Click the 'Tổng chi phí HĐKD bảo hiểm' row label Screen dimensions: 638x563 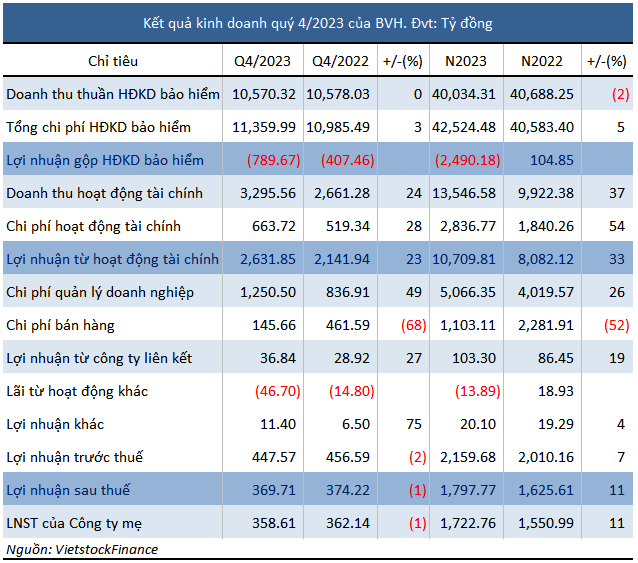98,127
